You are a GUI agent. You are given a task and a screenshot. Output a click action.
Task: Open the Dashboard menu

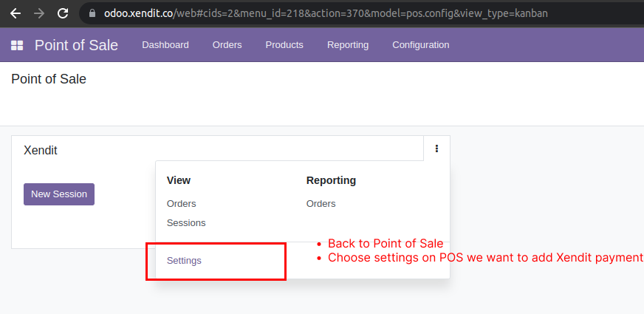coord(165,45)
